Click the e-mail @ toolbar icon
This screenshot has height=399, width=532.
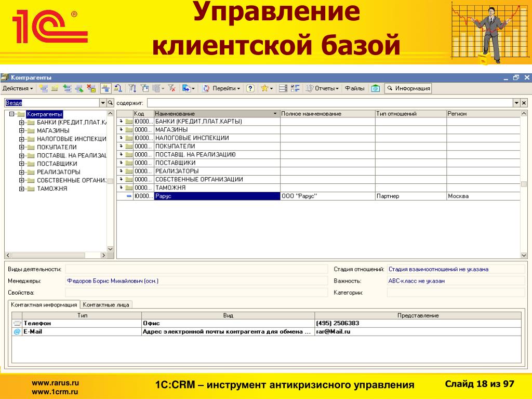click(x=376, y=88)
